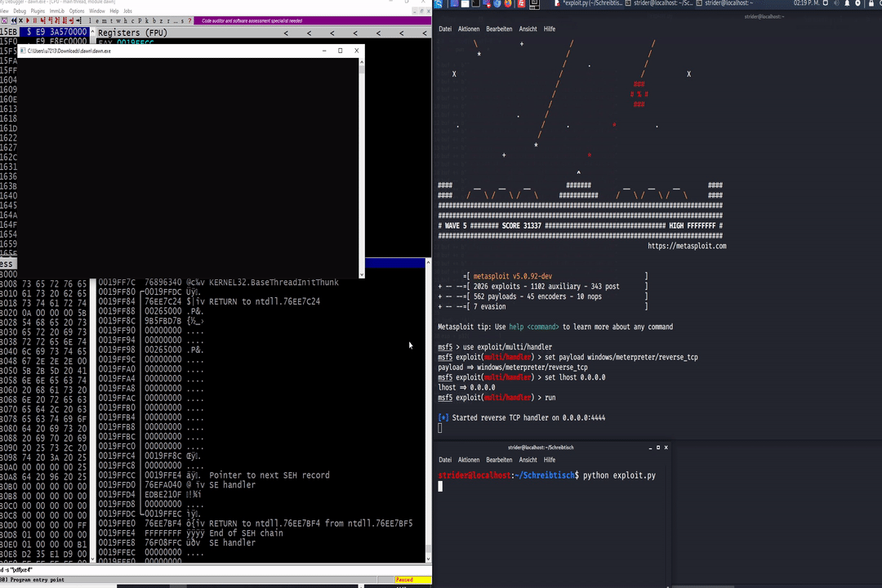Open the Jobs menu in Immunity Debugger

127,11
